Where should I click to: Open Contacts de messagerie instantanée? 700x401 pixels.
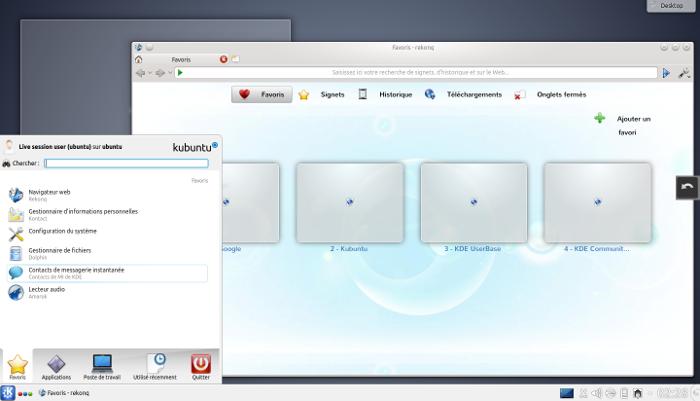click(x=107, y=273)
